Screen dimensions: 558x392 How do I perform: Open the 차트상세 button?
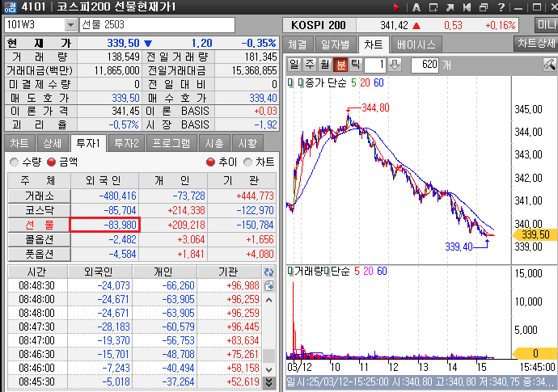click(536, 44)
